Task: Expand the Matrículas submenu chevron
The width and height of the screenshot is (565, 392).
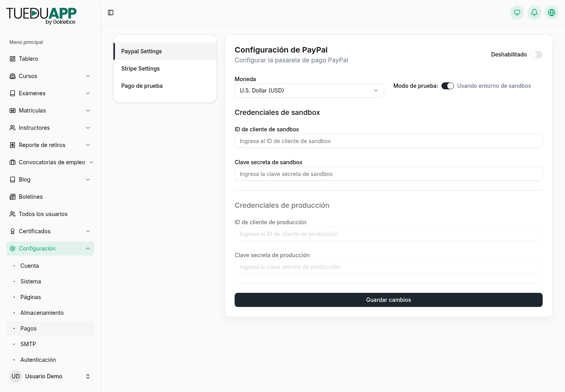Action: [x=88, y=111]
